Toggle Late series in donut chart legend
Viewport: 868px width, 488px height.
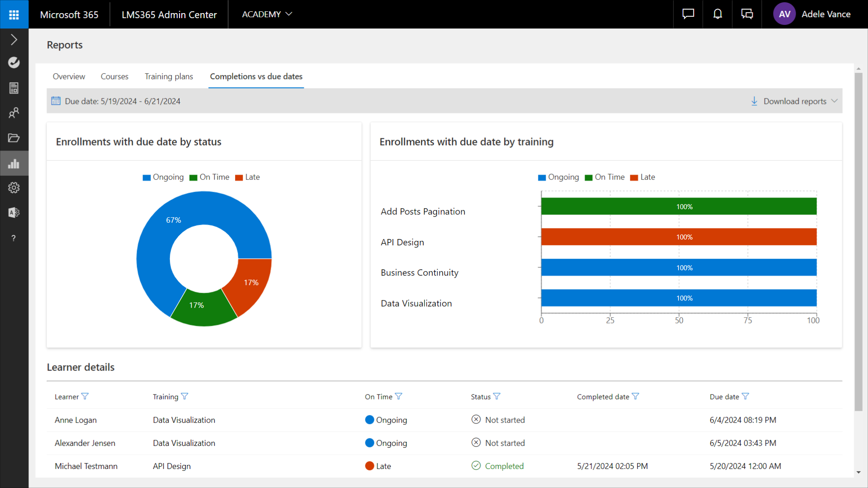(x=247, y=177)
